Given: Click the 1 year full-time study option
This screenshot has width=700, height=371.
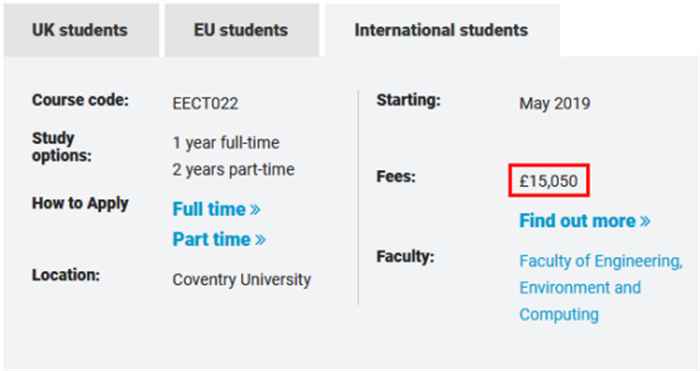Looking at the screenshot, I should click(x=226, y=143).
